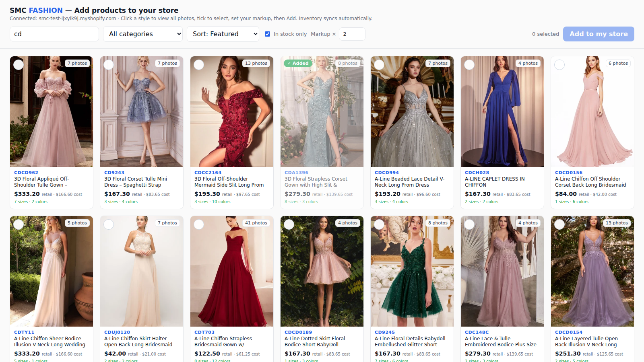Tick the select circle on CDCH028 card

pos(469,65)
